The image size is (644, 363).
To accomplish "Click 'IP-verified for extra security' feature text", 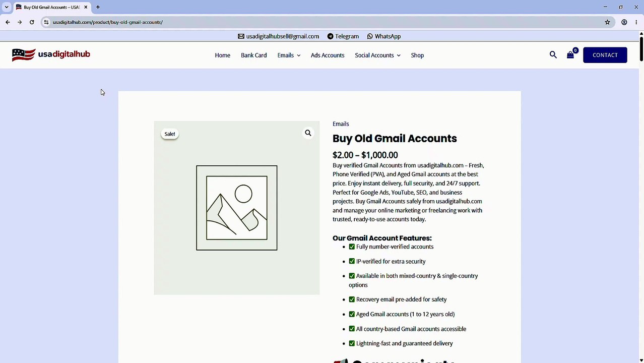I will pos(391,262).
